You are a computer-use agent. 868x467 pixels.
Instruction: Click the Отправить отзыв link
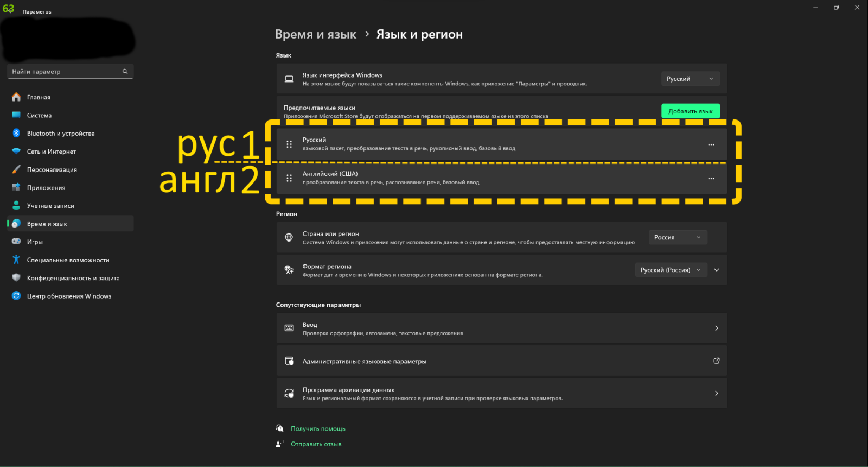coord(316,444)
